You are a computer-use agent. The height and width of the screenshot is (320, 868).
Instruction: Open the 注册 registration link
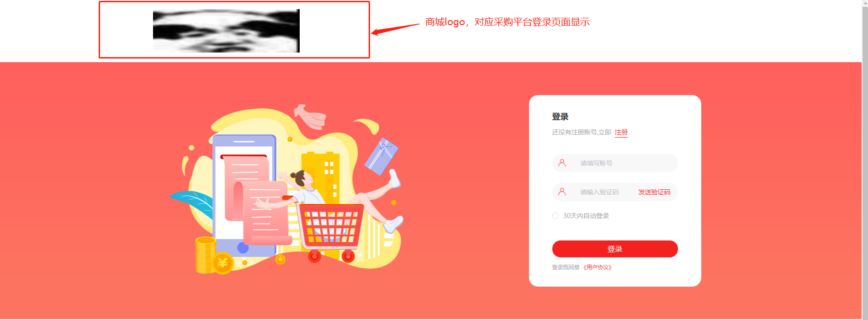621,132
